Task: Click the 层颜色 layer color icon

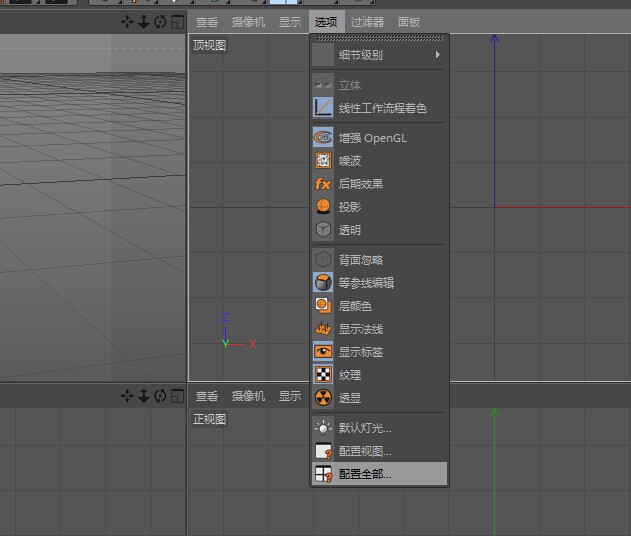Action: 323,306
